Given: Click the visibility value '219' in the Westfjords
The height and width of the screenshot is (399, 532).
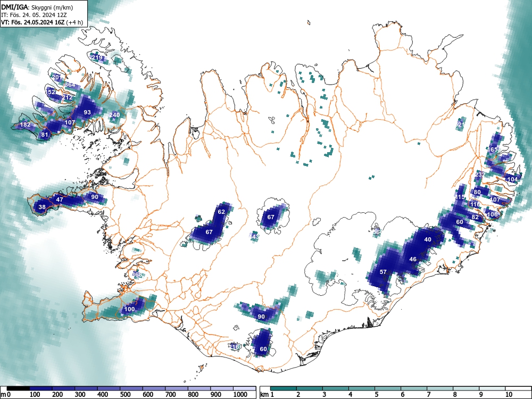Looking at the screenshot, I should pos(97,57).
